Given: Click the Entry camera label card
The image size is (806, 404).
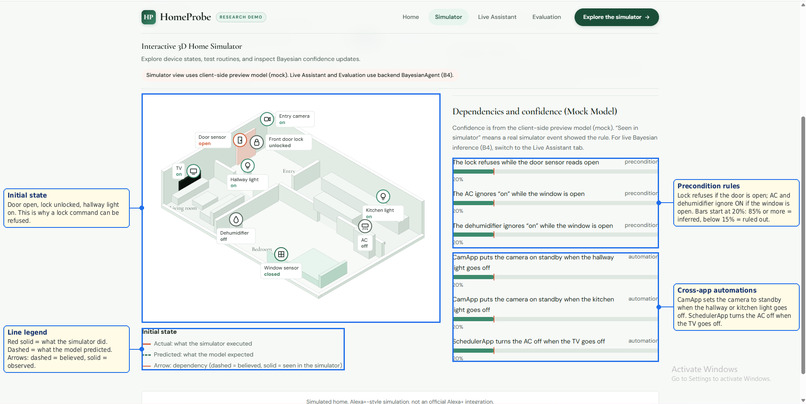Looking at the screenshot, I should click(x=294, y=119).
